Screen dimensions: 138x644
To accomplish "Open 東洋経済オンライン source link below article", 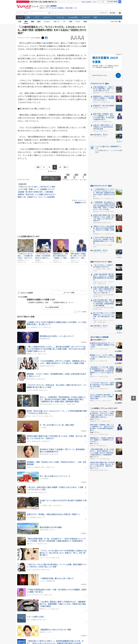I will pyautogui.click(x=80, y=203).
